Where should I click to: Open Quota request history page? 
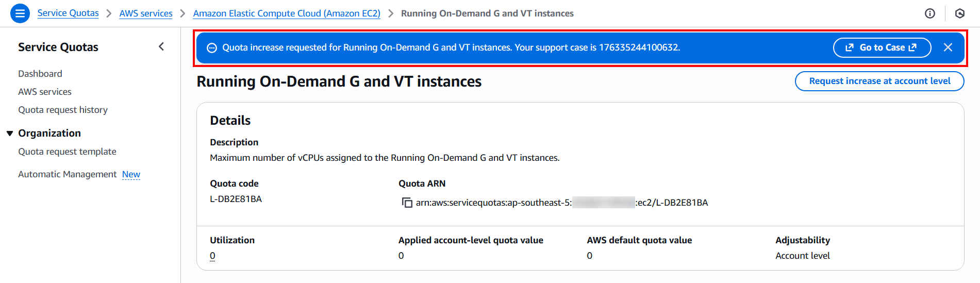pyautogui.click(x=63, y=110)
